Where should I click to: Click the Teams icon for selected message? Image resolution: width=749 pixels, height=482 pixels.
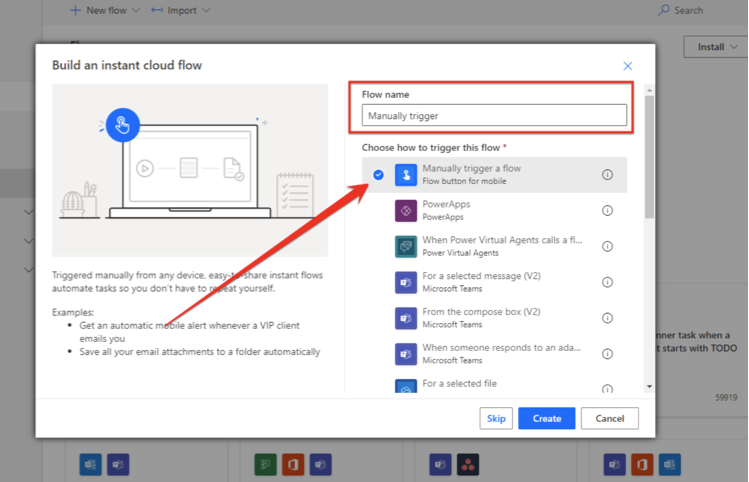click(x=406, y=282)
